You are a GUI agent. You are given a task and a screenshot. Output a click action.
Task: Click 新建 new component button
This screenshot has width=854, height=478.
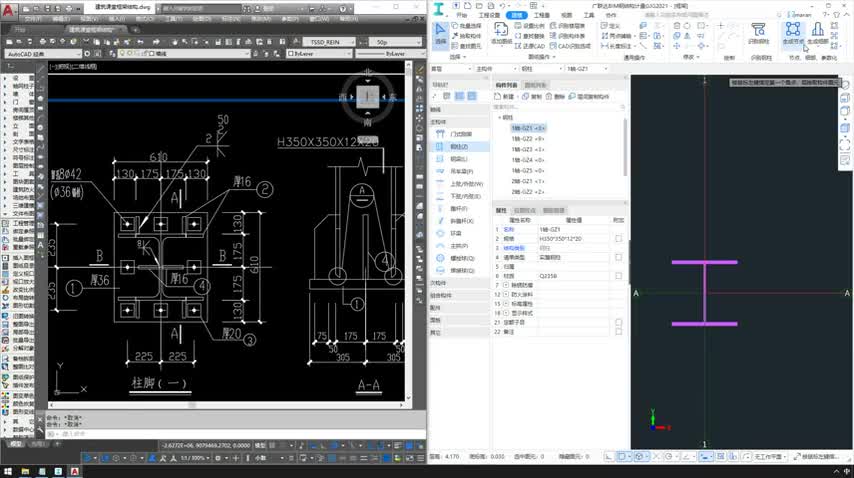[x=504, y=96]
